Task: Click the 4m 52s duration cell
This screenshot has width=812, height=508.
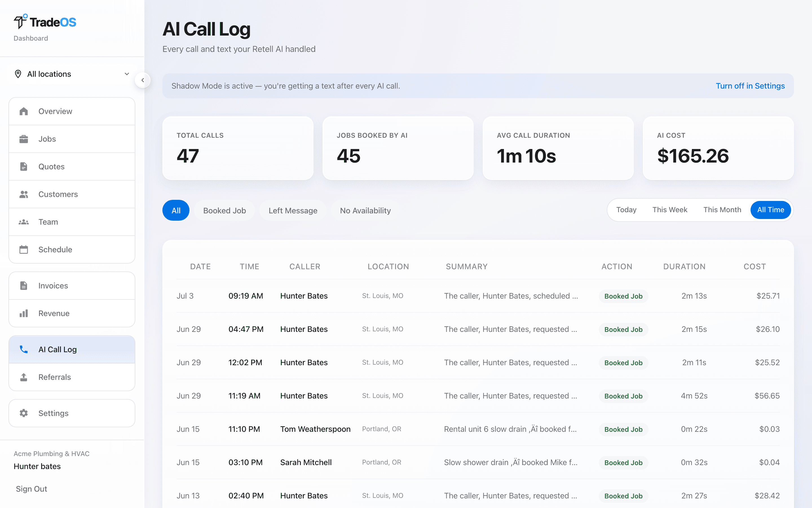Action: (x=694, y=396)
